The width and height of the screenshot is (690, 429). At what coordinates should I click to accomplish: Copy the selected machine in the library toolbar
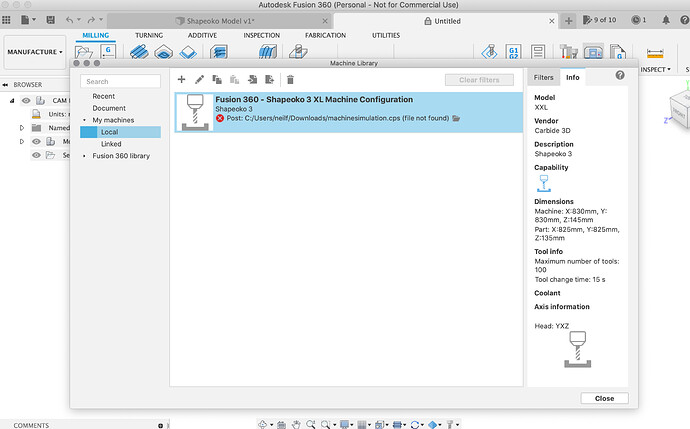tap(217, 80)
